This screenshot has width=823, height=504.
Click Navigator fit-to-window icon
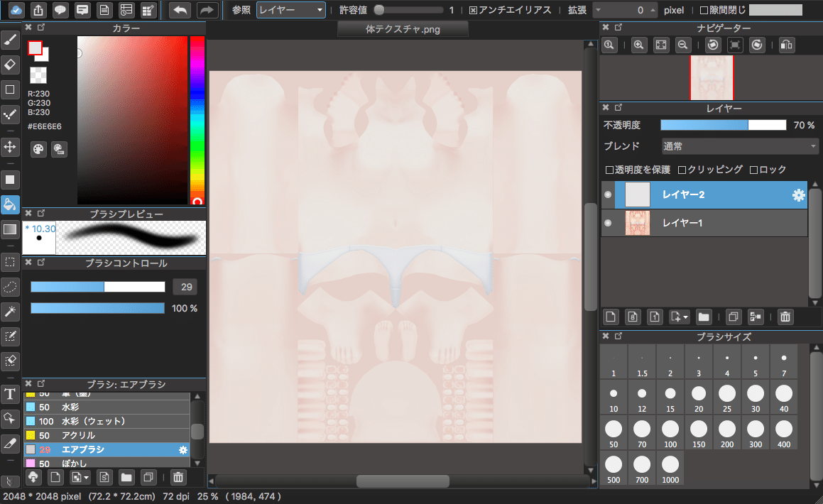661,45
